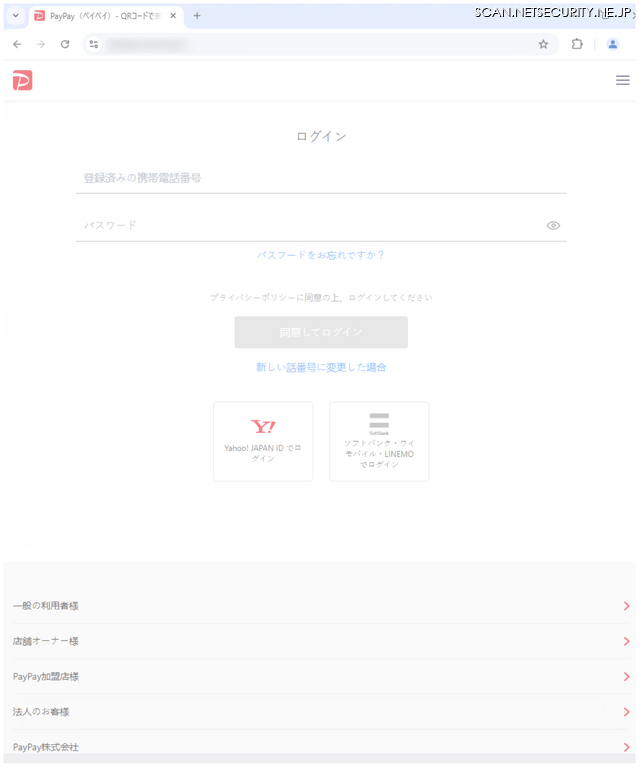Click the 登録済みの携帯電話番号 input field

click(x=321, y=178)
